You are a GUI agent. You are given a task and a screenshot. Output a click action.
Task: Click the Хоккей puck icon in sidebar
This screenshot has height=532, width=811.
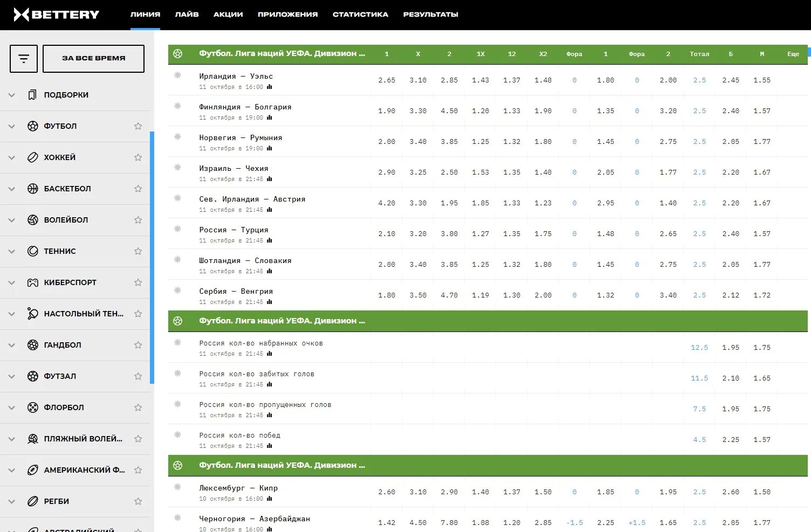[x=33, y=157]
